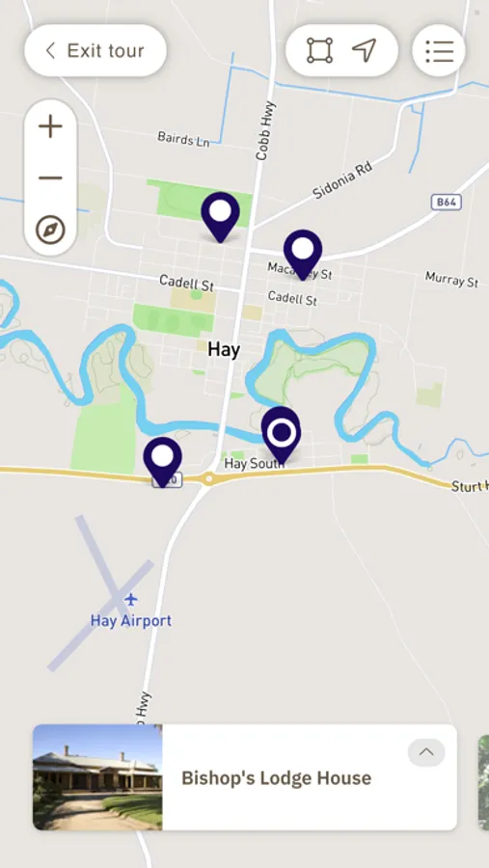489x868 pixels.
Task: Open the tour stops list icon
Action: tap(439, 51)
